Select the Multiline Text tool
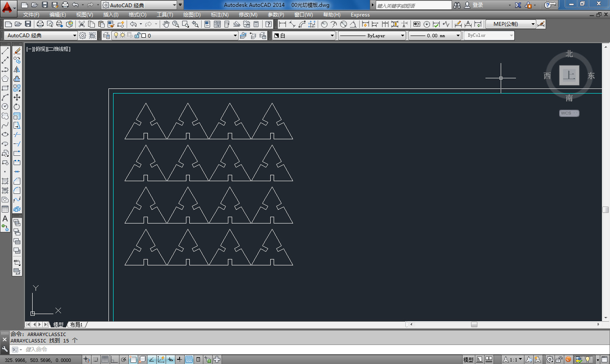The image size is (610, 364). 5,218
